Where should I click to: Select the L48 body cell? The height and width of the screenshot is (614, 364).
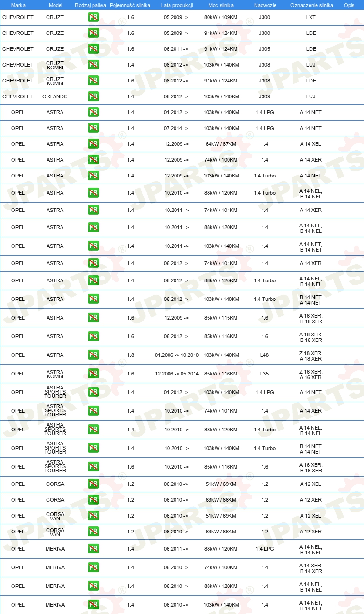tap(264, 355)
